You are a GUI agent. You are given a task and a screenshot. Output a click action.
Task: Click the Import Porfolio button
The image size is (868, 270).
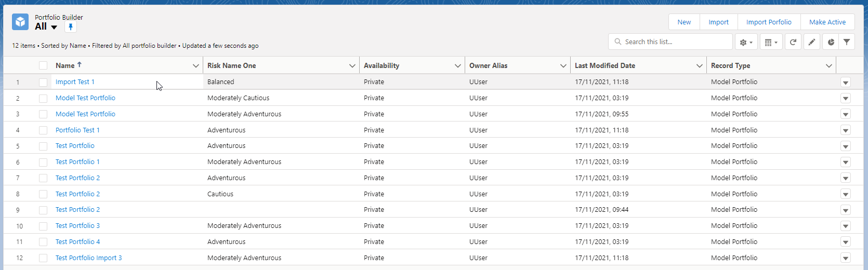(x=769, y=22)
